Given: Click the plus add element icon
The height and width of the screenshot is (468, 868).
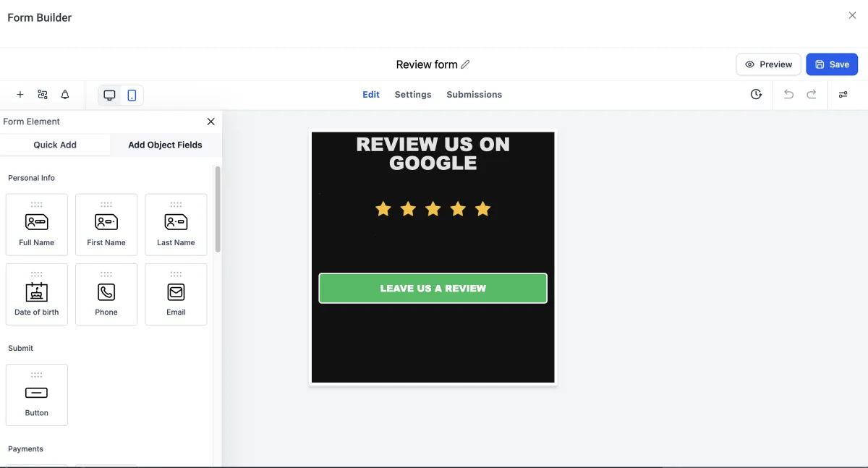Looking at the screenshot, I should (x=20, y=95).
